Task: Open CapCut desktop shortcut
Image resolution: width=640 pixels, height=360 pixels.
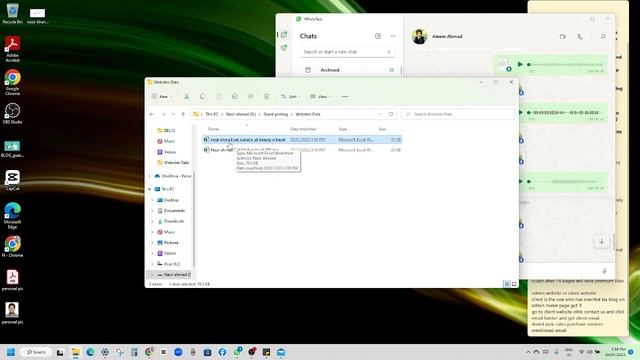Action: [x=13, y=180]
